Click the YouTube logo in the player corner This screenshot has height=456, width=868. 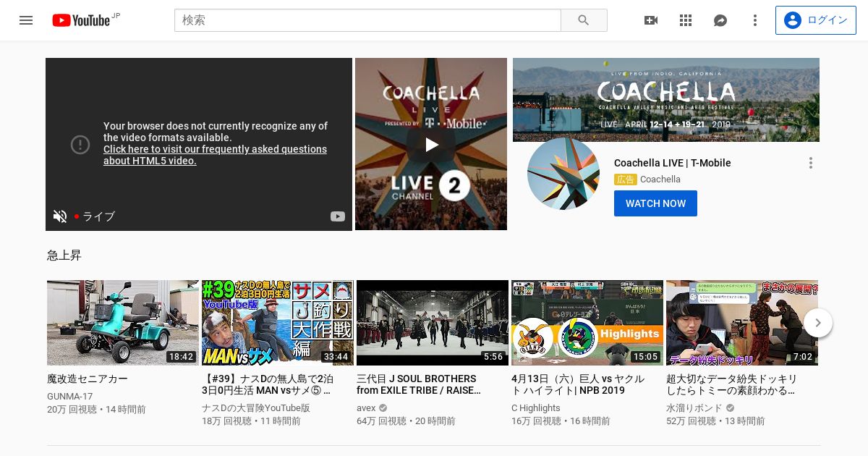338,216
